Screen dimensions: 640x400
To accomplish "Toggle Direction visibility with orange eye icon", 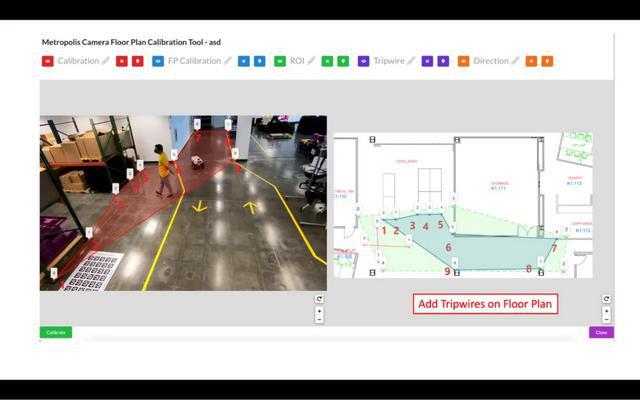I will (x=464, y=61).
